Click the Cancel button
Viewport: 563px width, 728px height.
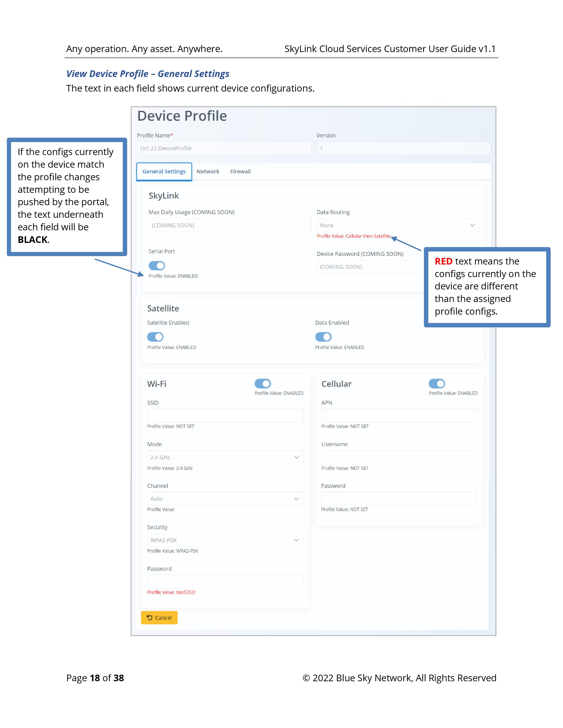[159, 618]
